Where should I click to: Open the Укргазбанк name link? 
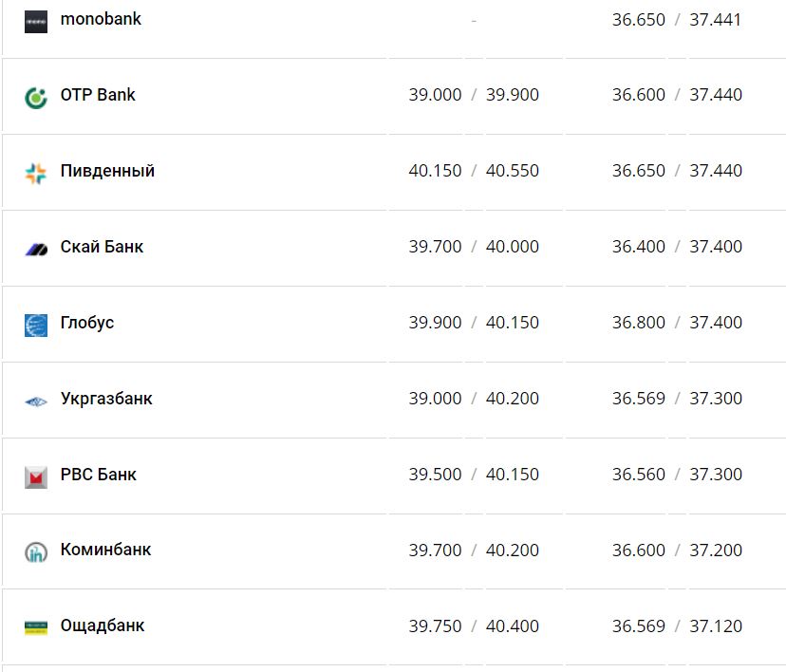(x=106, y=399)
